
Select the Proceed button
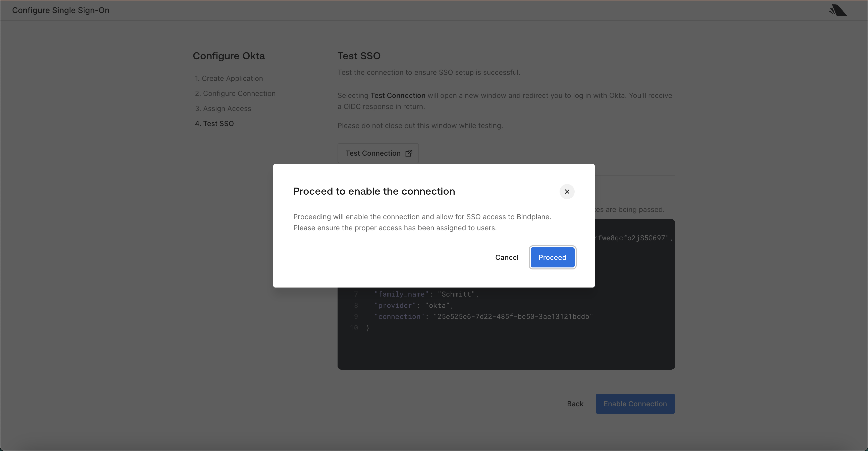552,257
